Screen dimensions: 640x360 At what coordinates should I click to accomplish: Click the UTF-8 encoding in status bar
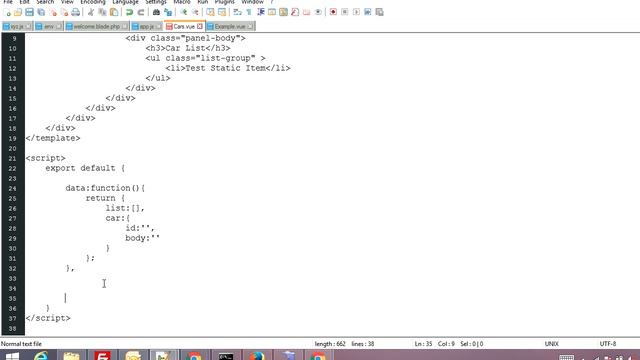pyautogui.click(x=608, y=344)
